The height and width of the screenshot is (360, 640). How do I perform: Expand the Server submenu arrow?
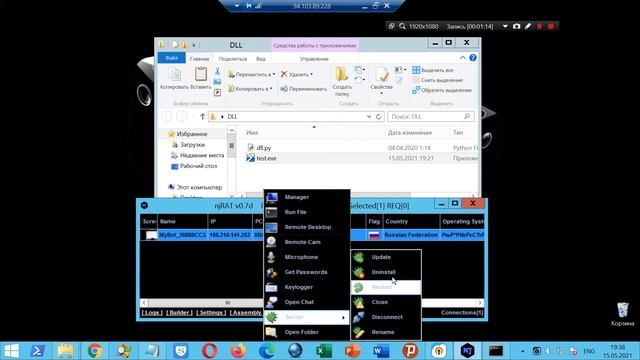click(x=343, y=318)
